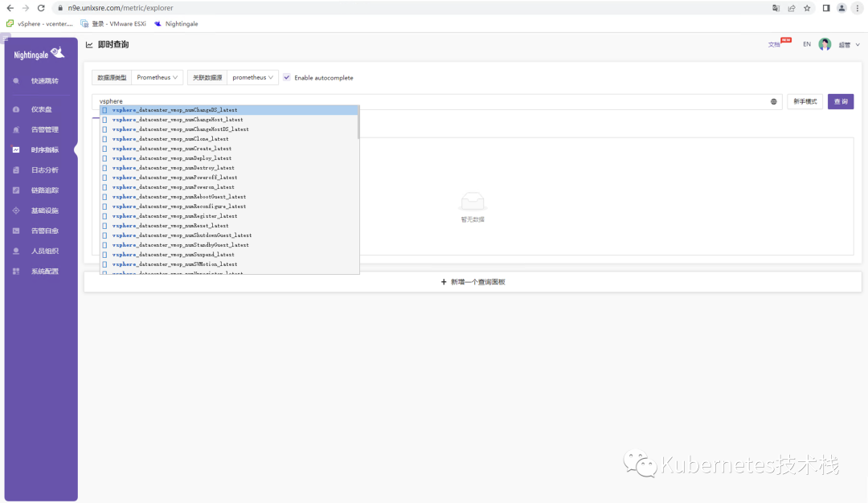Click the 新手模式 beginner mode button

[805, 101]
